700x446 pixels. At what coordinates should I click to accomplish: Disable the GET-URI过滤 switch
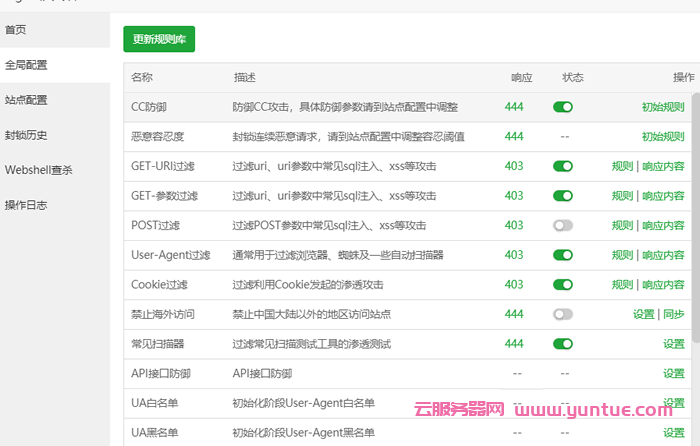click(x=563, y=166)
